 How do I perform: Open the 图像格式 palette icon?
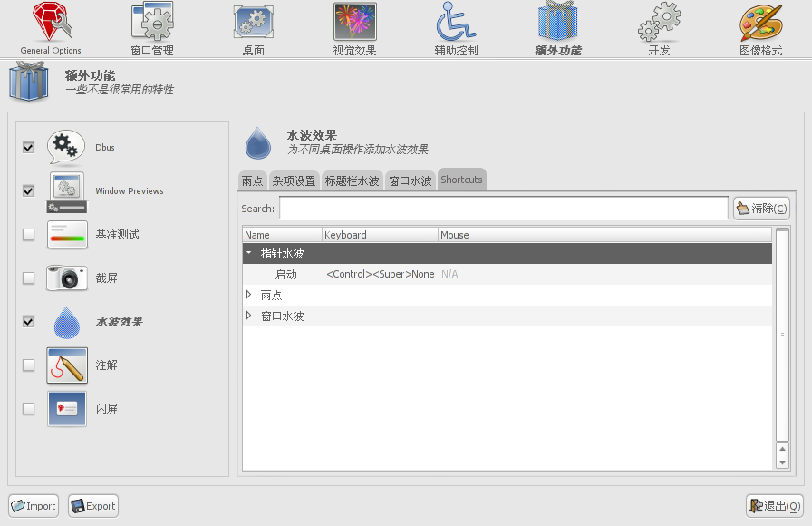click(760, 22)
